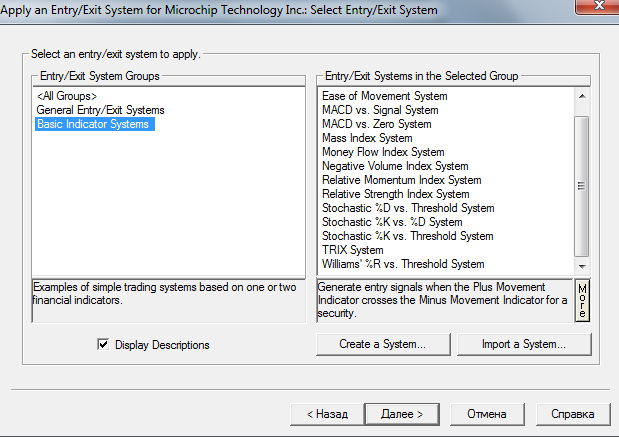
Task: Choose Ease of Movement System
Action: (x=384, y=96)
